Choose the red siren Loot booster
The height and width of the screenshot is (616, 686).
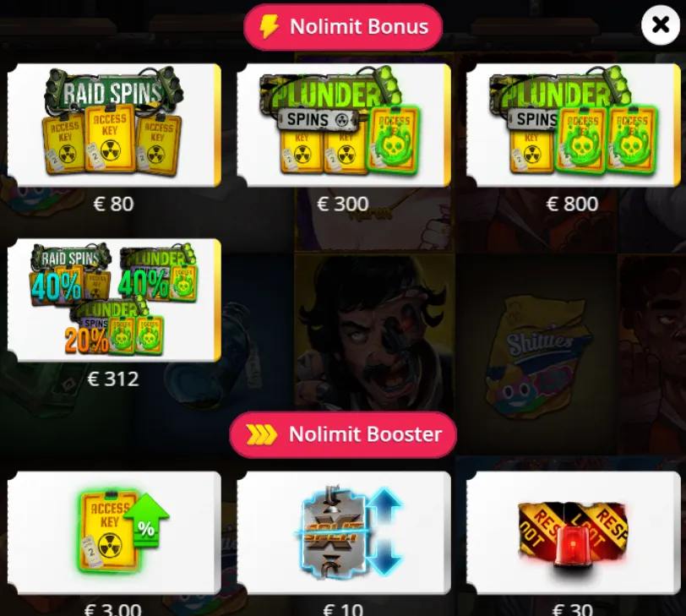[x=573, y=532]
